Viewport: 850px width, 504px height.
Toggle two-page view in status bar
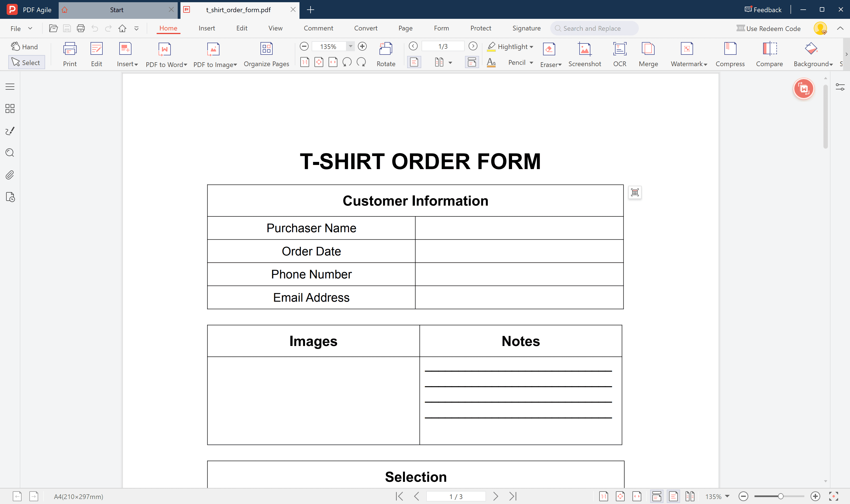click(x=690, y=496)
